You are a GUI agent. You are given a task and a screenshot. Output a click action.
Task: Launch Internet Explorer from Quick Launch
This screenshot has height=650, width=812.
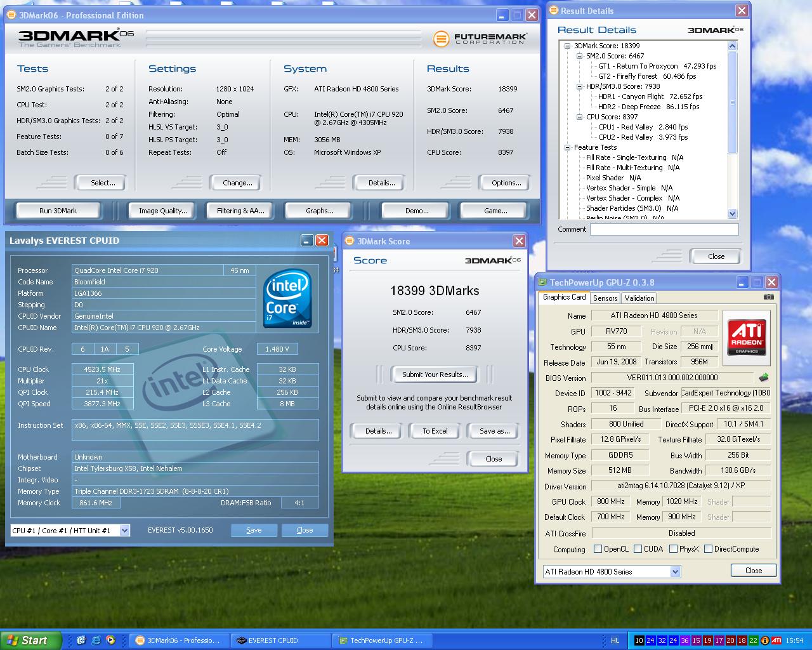[x=96, y=640]
